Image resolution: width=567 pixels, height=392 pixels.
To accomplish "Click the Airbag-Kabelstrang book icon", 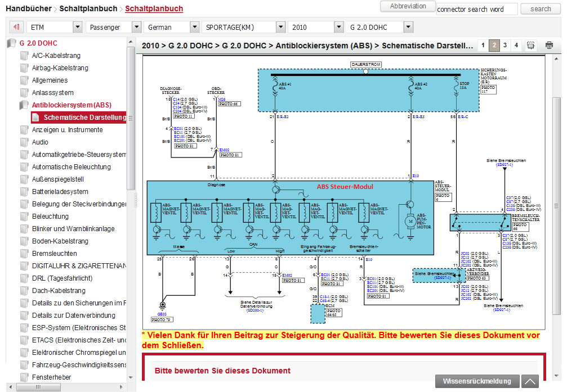I will pyautogui.click(x=24, y=68).
